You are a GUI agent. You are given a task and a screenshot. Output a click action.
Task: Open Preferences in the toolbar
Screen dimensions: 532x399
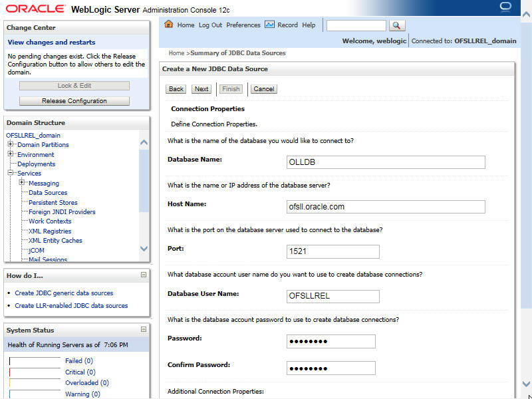243,25
